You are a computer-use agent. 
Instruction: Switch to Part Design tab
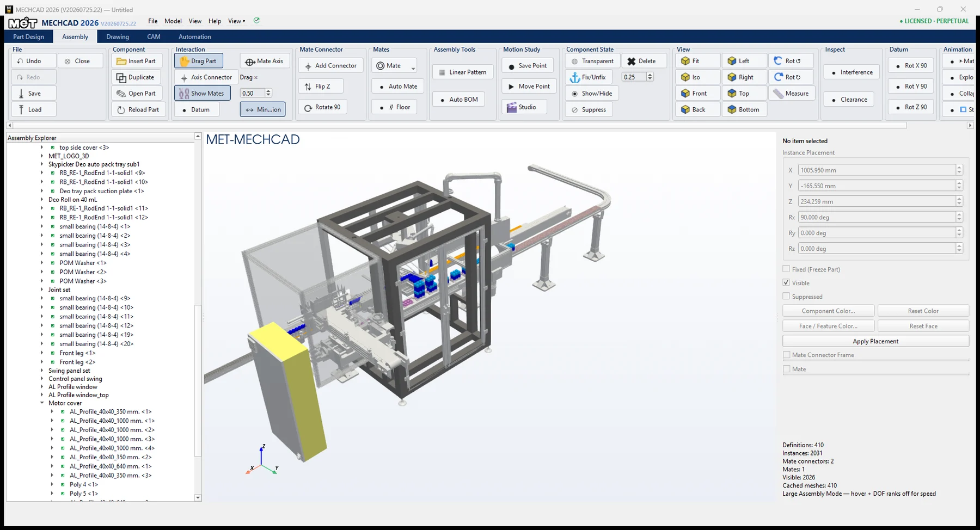(x=29, y=36)
